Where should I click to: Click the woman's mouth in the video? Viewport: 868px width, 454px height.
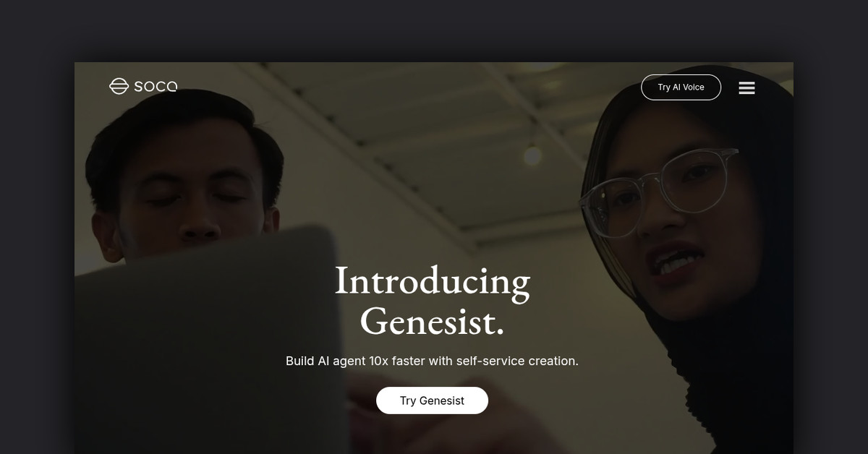674,262
